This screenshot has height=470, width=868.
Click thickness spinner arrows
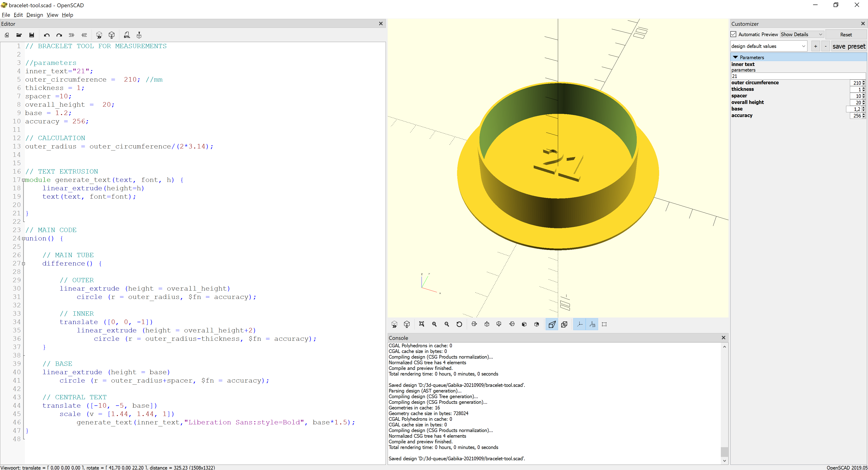click(864, 89)
